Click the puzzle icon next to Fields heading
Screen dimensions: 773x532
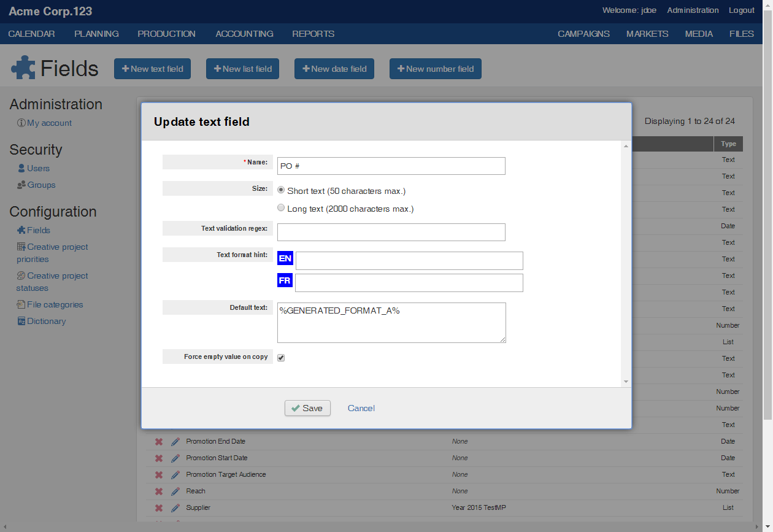pos(23,68)
